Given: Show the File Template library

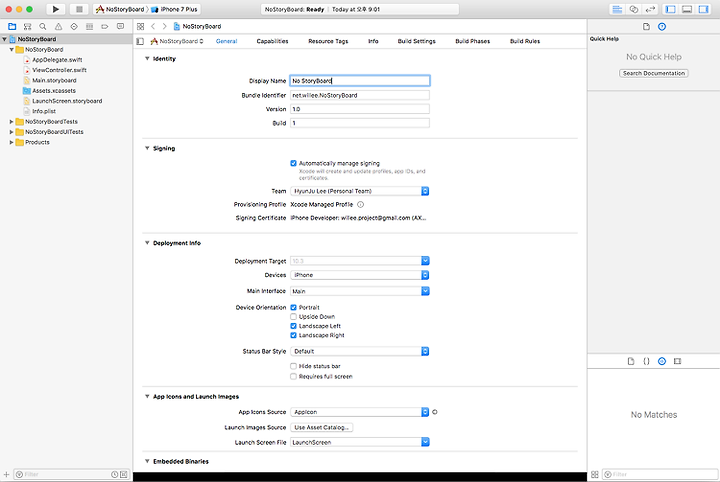Looking at the screenshot, I should (630, 361).
